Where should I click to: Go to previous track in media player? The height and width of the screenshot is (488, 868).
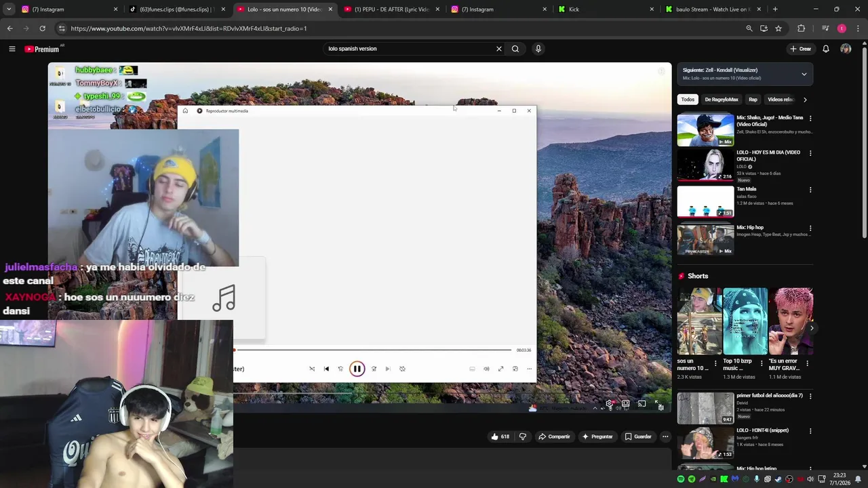(326, 369)
